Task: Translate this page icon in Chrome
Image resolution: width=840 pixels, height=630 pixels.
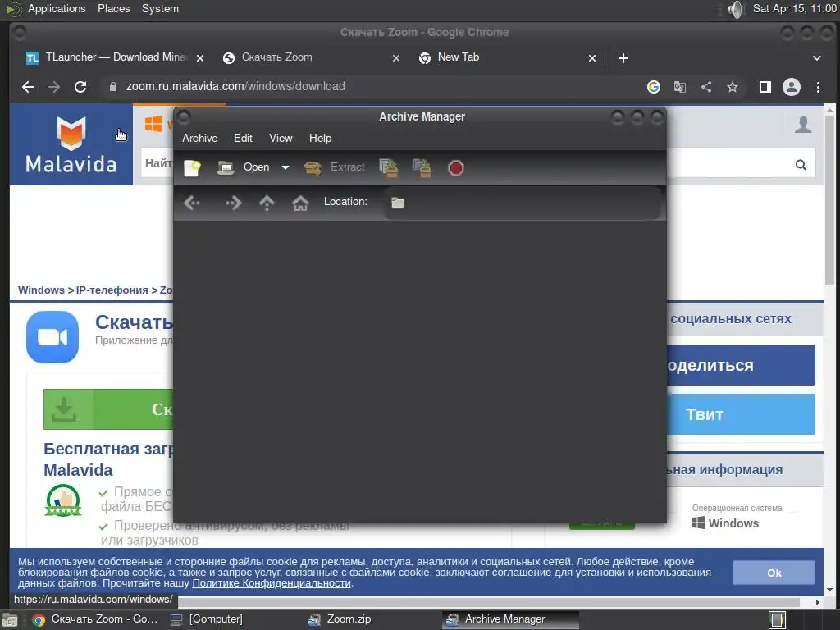Action: click(x=680, y=87)
